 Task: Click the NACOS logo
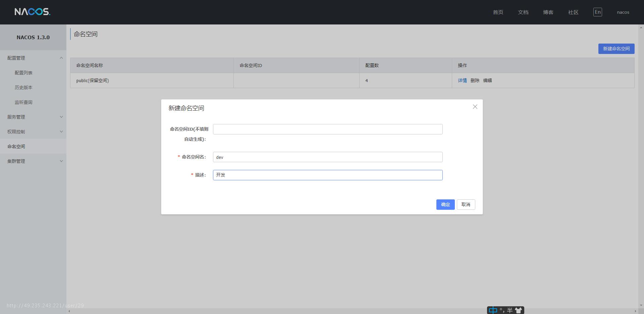coord(33,12)
